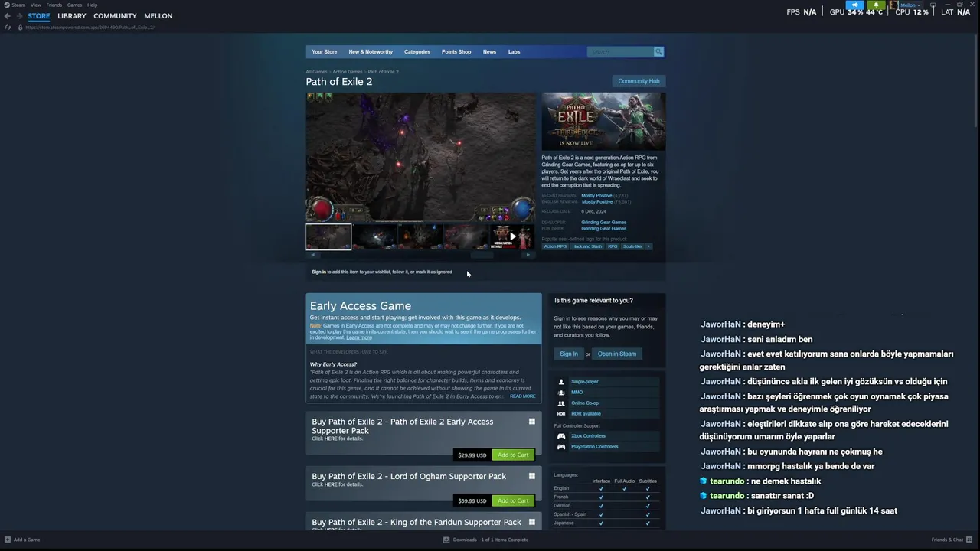Open the Games menu
The image size is (980, 551).
click(x=74, y=5)
